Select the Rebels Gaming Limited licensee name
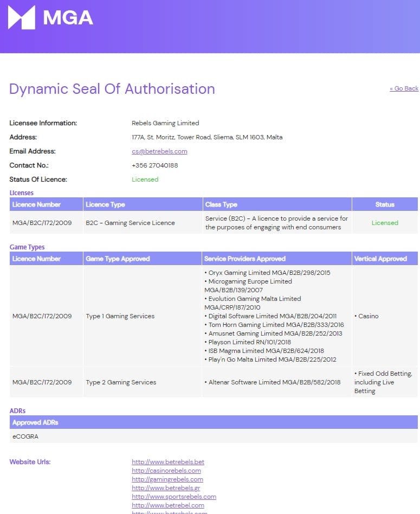This screenshot has height=514, width=420. (x=165, y=123)
